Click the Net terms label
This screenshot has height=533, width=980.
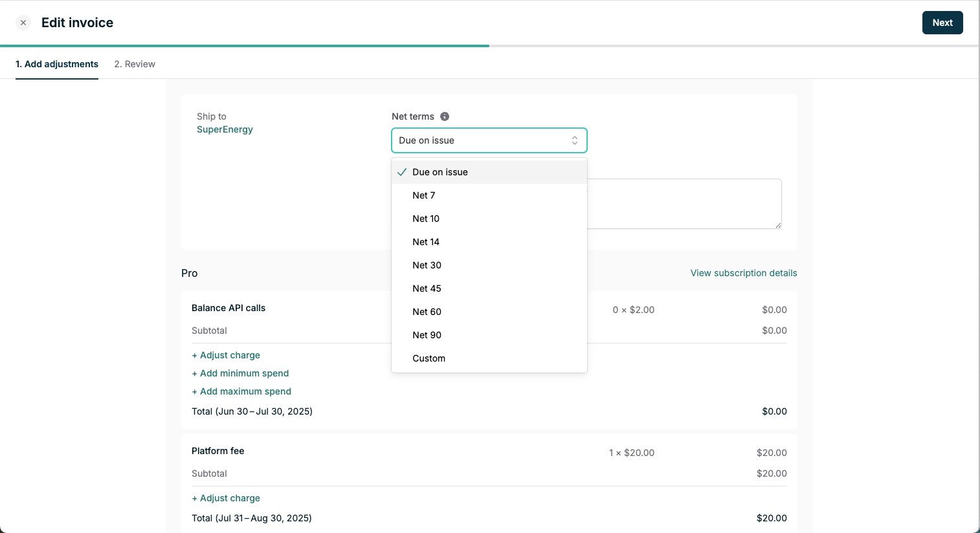click(413, 116)
